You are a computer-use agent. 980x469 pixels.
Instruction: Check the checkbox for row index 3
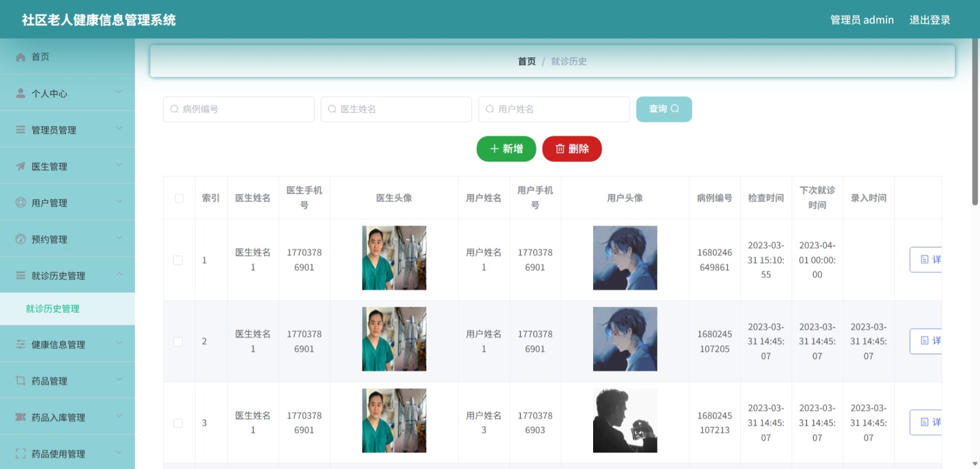178,423
